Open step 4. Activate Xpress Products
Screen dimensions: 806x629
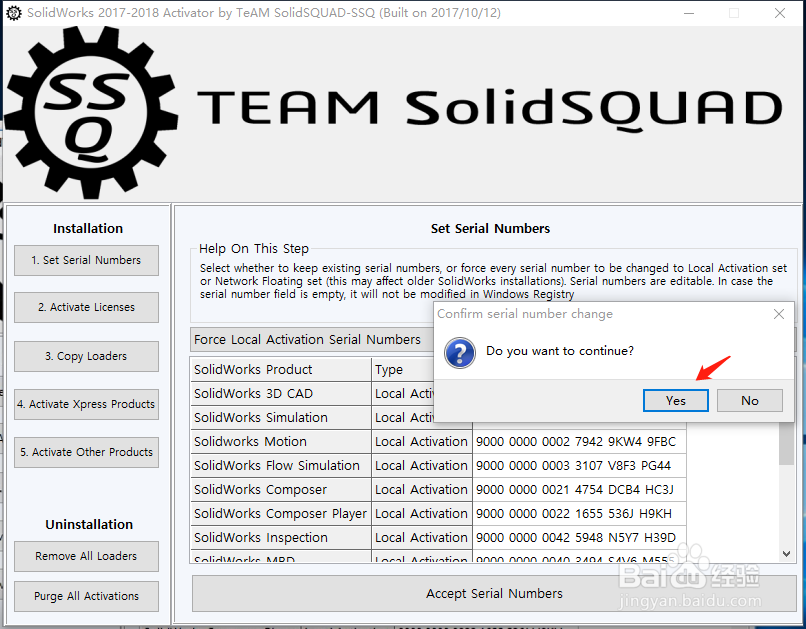pos(86,404)
